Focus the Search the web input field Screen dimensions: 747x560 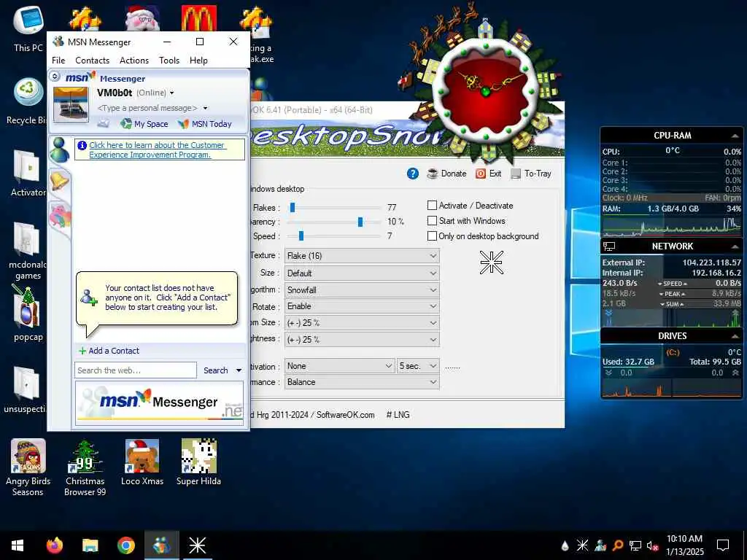136,370
